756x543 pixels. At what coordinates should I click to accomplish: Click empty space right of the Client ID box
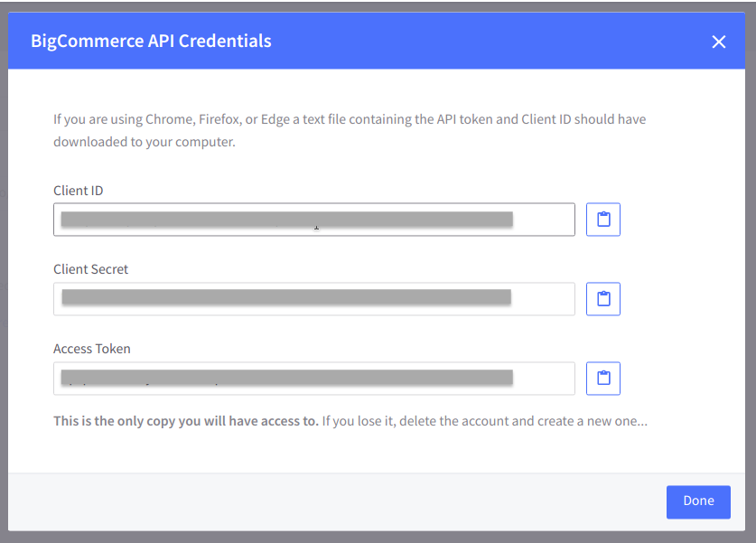click(x=680, y=220)
